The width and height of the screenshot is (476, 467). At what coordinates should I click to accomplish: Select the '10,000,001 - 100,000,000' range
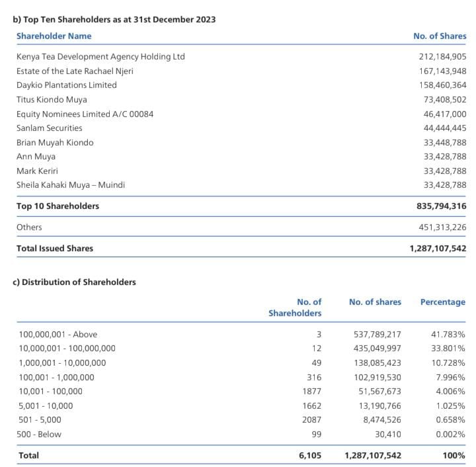[x=67, y=349]
